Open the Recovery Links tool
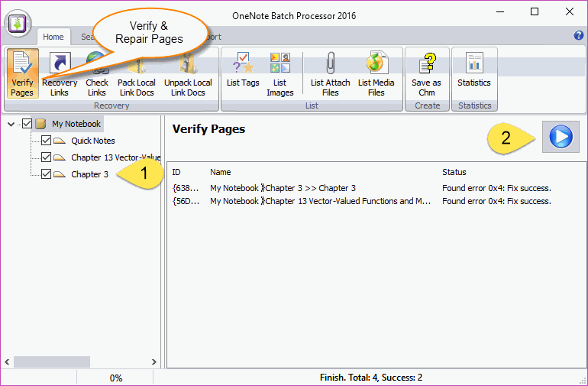This screenshot has height=386, width=588. [60, 73]
